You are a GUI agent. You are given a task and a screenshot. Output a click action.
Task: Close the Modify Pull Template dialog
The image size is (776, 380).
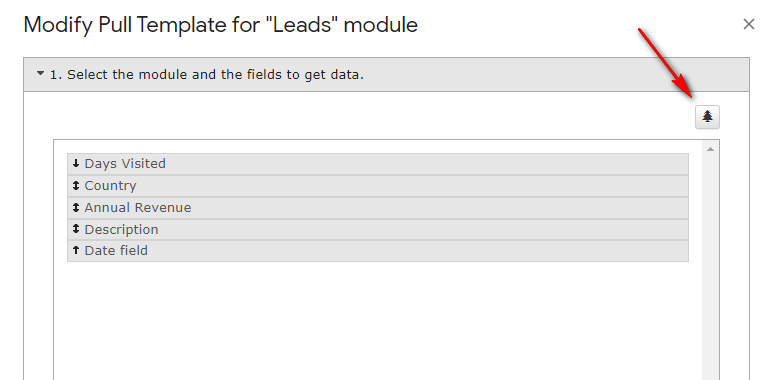tap(749, 24)
